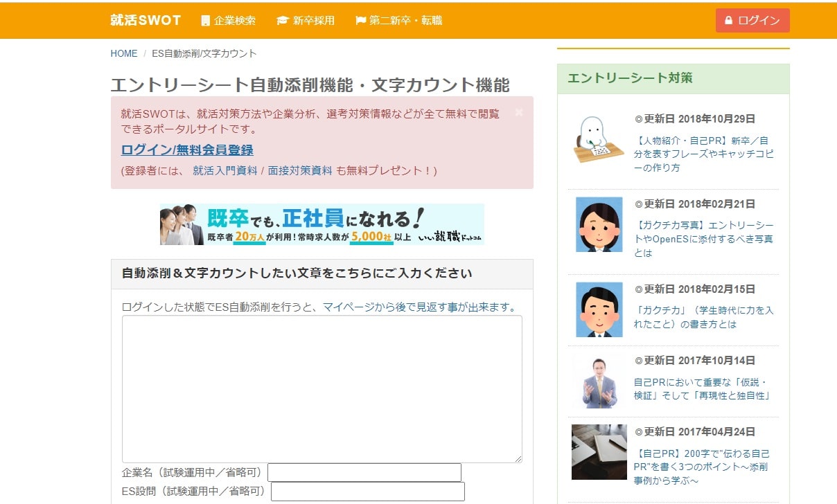Click the man in suit avatar thumbnail

click(x=599, y=309)
